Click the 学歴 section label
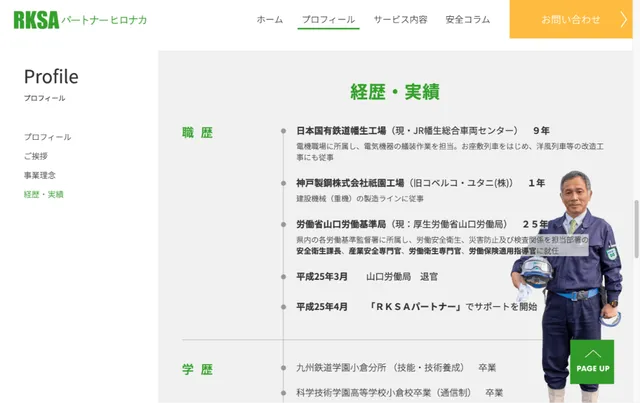 tap(198, 370)
